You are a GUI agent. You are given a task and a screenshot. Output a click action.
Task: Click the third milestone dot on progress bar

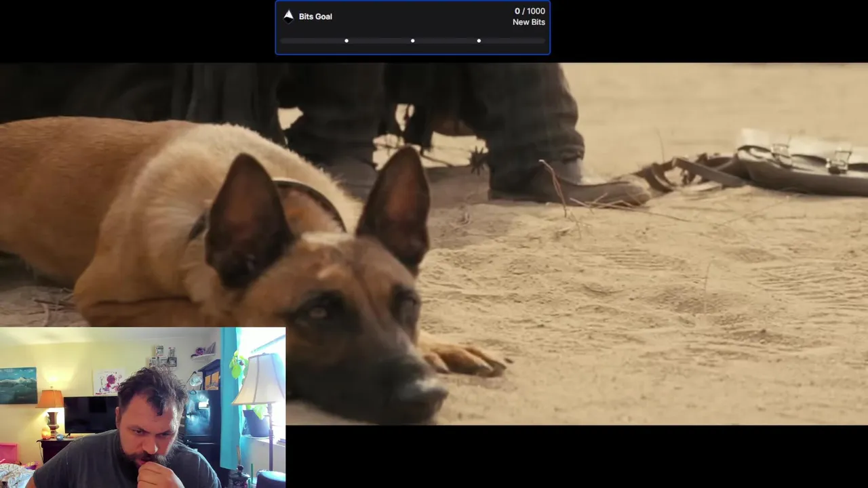(x=479, y=41)
